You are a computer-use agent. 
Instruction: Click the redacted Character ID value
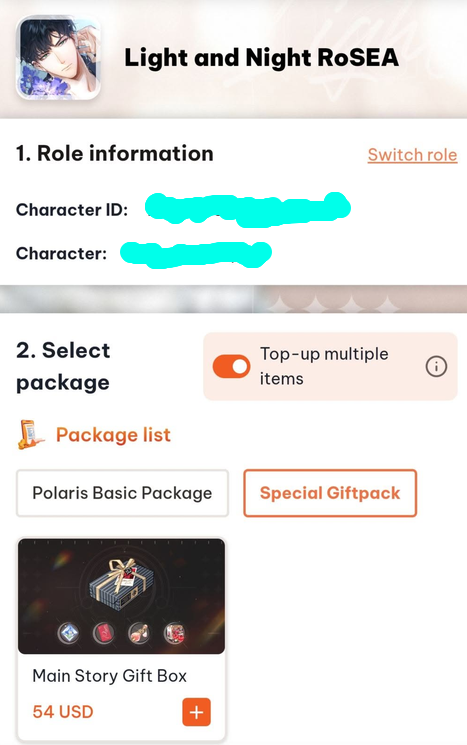pos(248,209)
